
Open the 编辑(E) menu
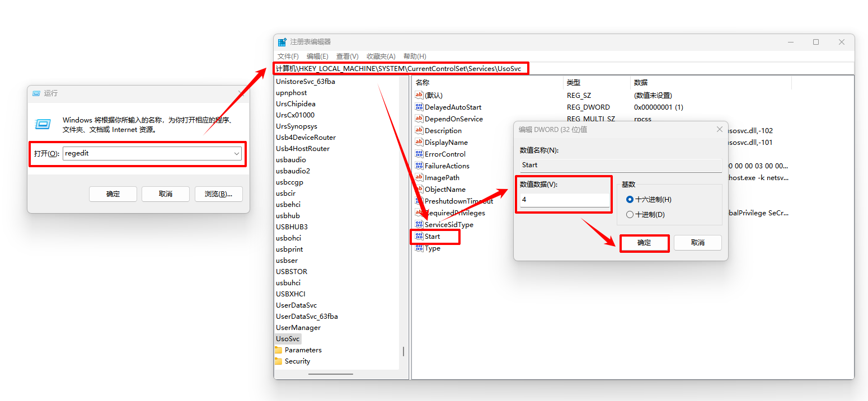317,56
